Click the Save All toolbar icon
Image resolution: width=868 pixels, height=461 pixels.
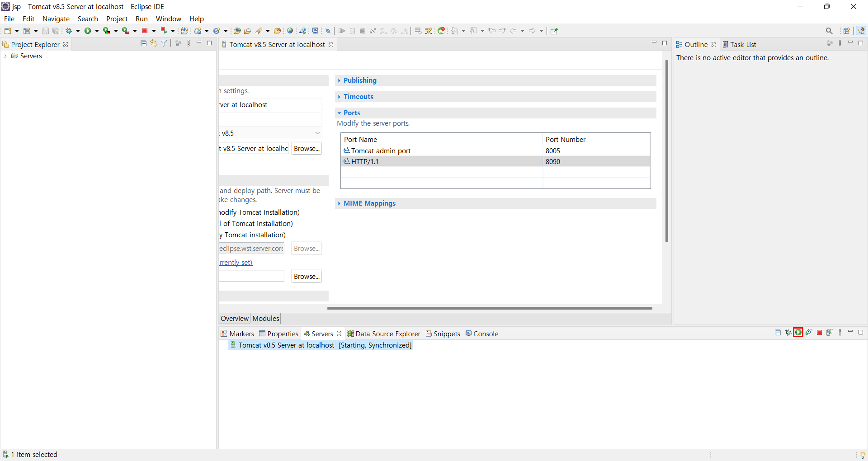pyautogui.click(x=56, y=31)
